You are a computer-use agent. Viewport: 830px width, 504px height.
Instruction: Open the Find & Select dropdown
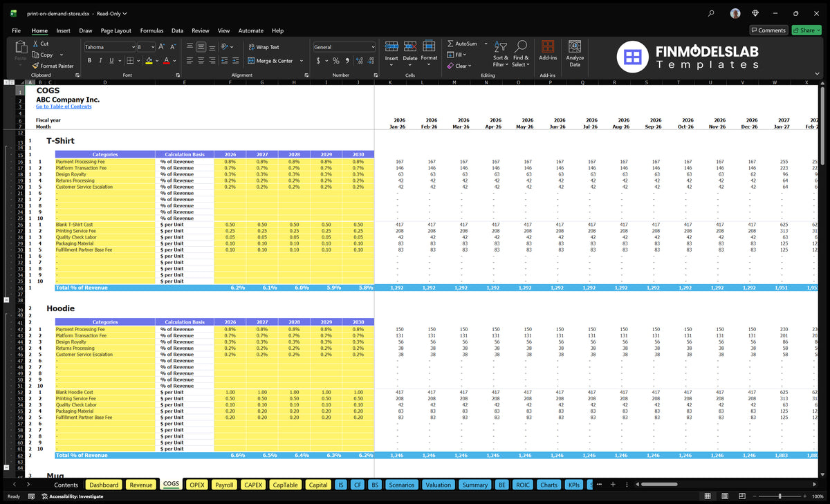521,53
